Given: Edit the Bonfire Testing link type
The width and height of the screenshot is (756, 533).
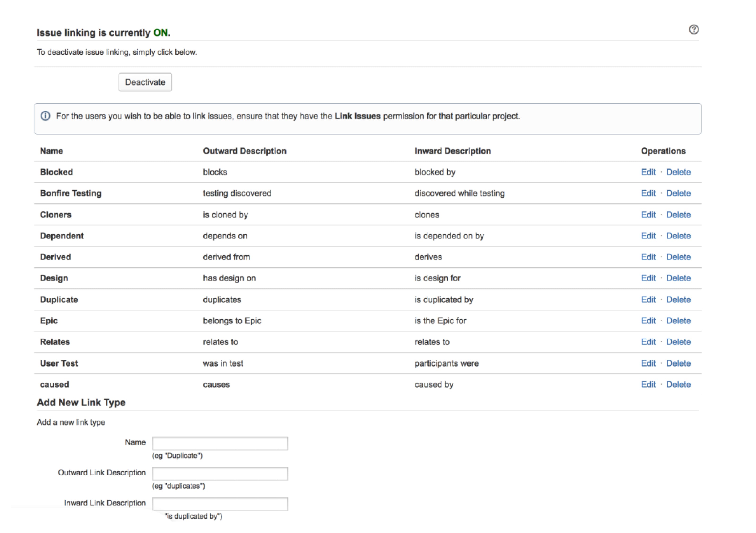Looking at the screenshot, I should (648, 193).
